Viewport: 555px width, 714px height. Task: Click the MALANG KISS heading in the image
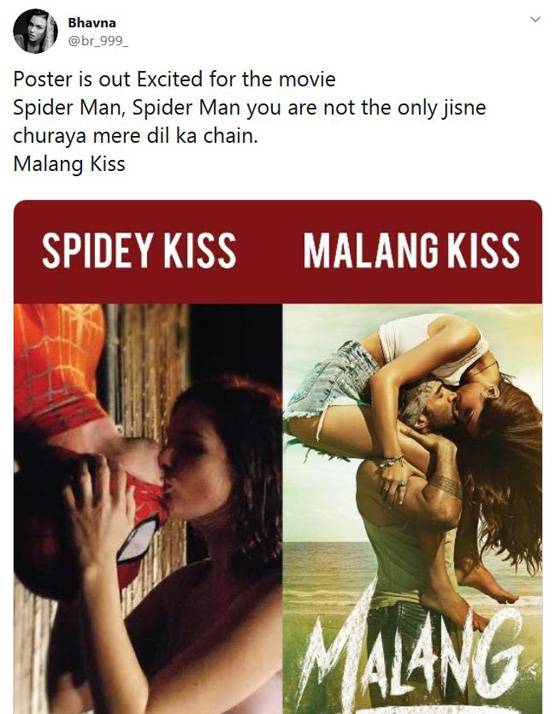[x=412, y=250]
